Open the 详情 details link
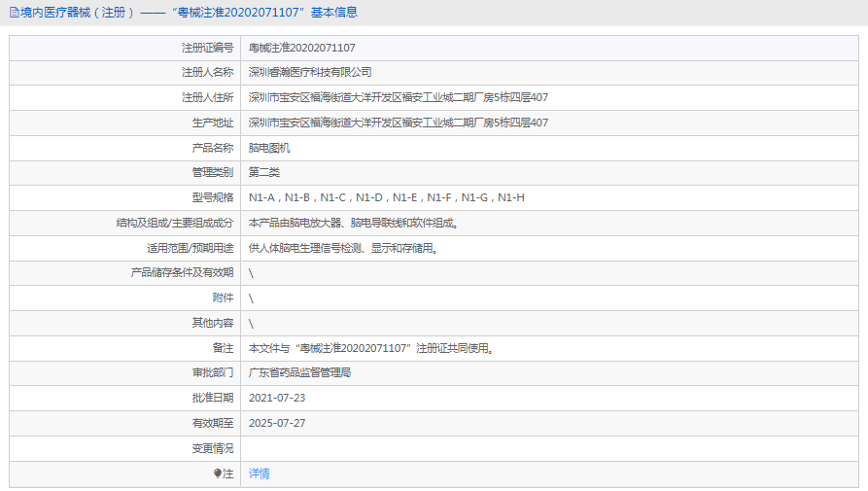This screenshot has width=868, height=491. point(260,473)
